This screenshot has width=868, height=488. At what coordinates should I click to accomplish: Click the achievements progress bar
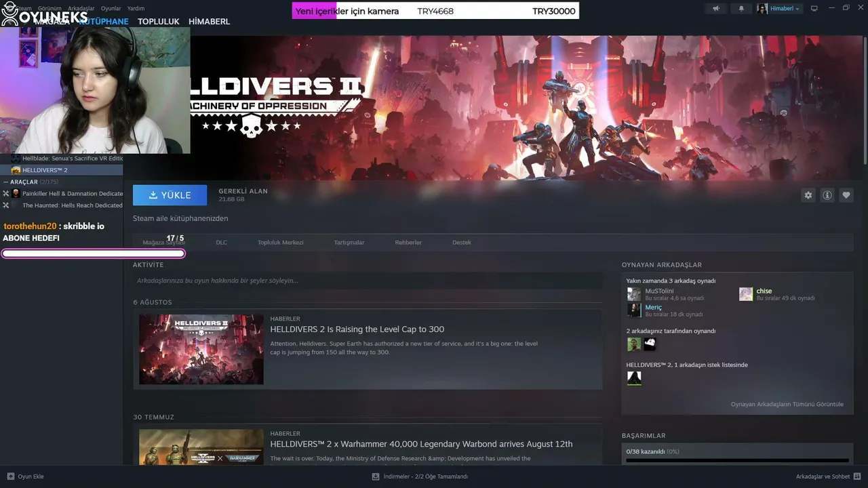[x=737, y=460]
